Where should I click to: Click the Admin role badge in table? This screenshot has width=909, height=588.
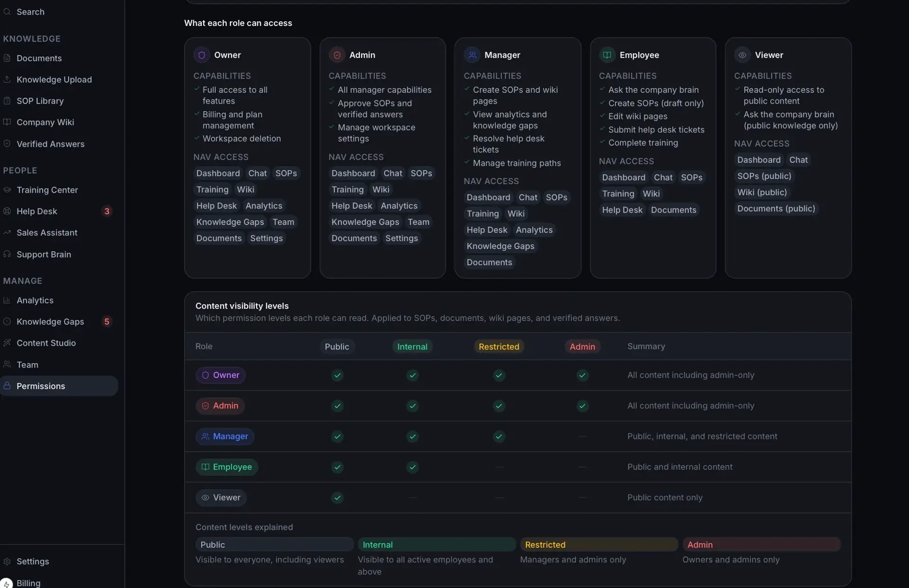point(220,406)
